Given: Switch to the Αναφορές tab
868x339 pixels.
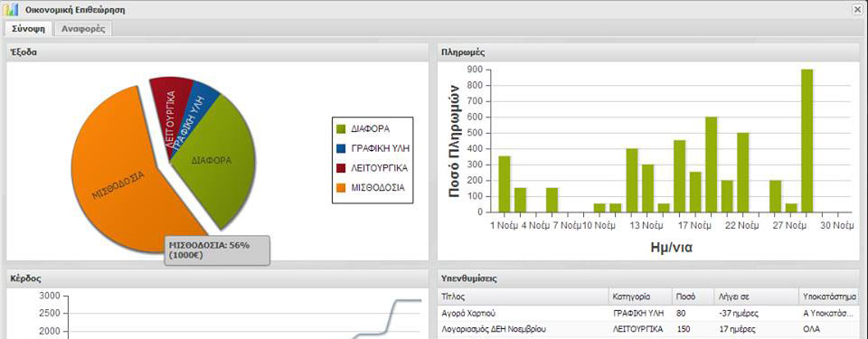Looking at the screenshot, I should (x=83, y=29).
